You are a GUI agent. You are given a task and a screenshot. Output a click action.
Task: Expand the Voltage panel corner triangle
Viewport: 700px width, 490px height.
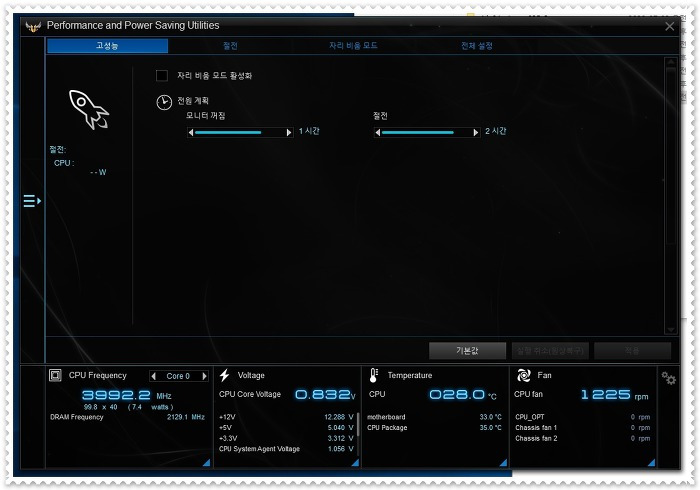pos(355,463)
